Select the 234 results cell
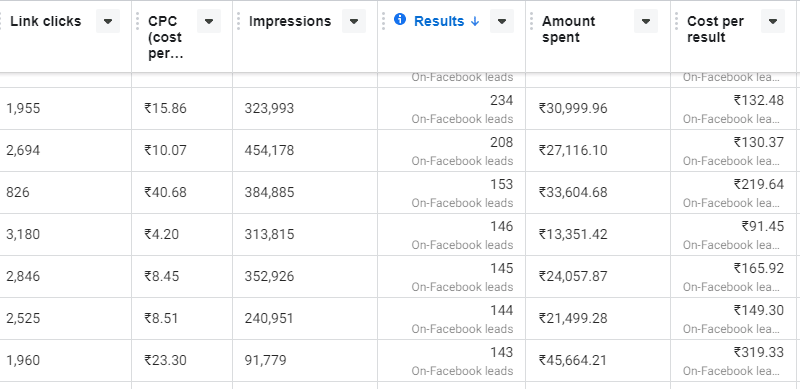Viewport: 800px width, 389px height. coord(452,108)
